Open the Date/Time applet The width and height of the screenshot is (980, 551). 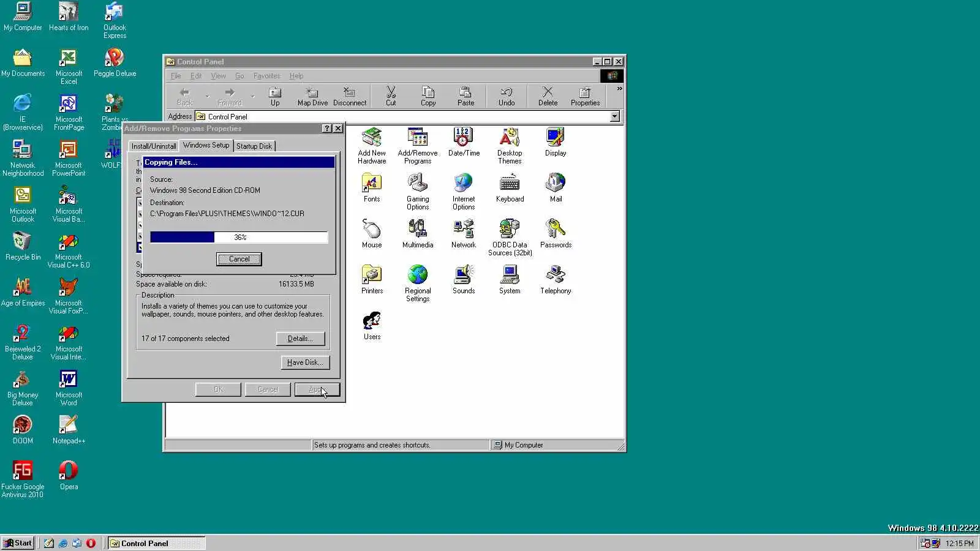(x=464, y=142)
